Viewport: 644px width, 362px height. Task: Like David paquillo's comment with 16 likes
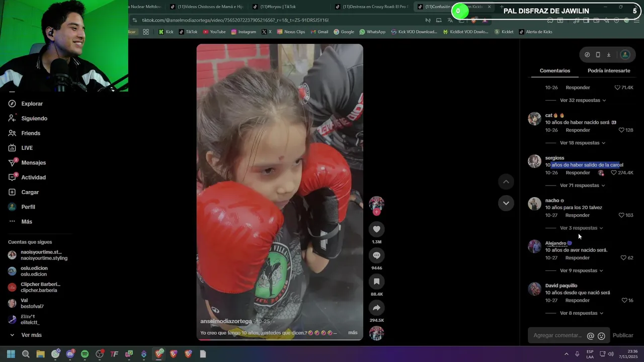(624, 301)
